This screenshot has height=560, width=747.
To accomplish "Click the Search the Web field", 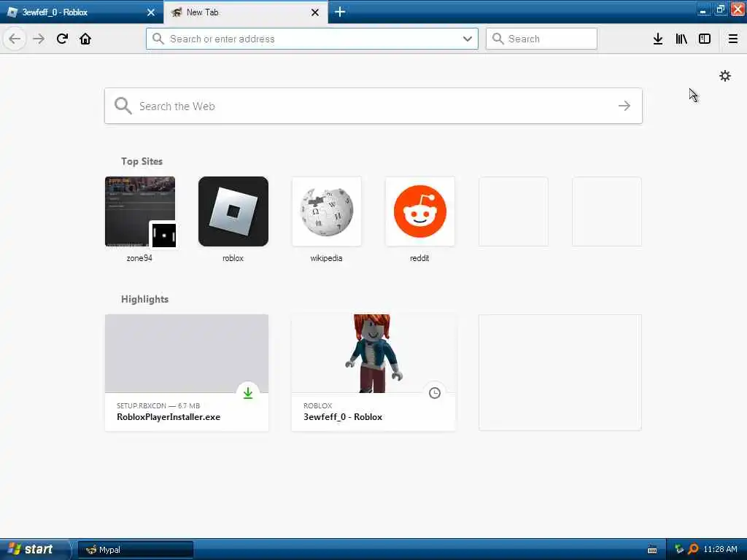I will click(373, 106).
